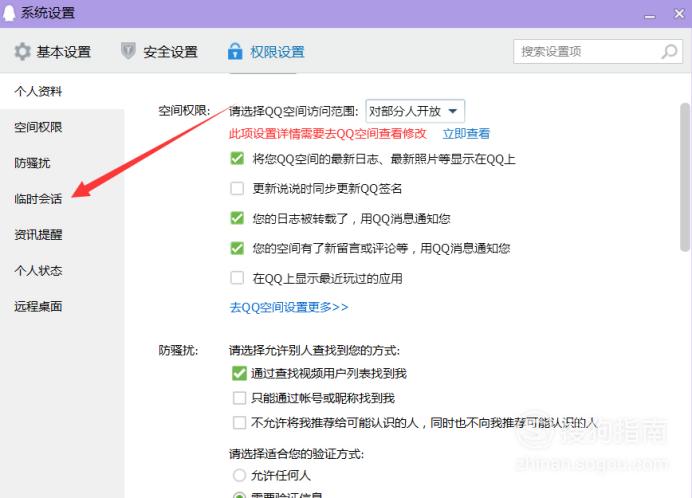Open the QQ空间访问范围 dropdown
Image resolution: width=692 pixels, height=498 pixels.
415,111
